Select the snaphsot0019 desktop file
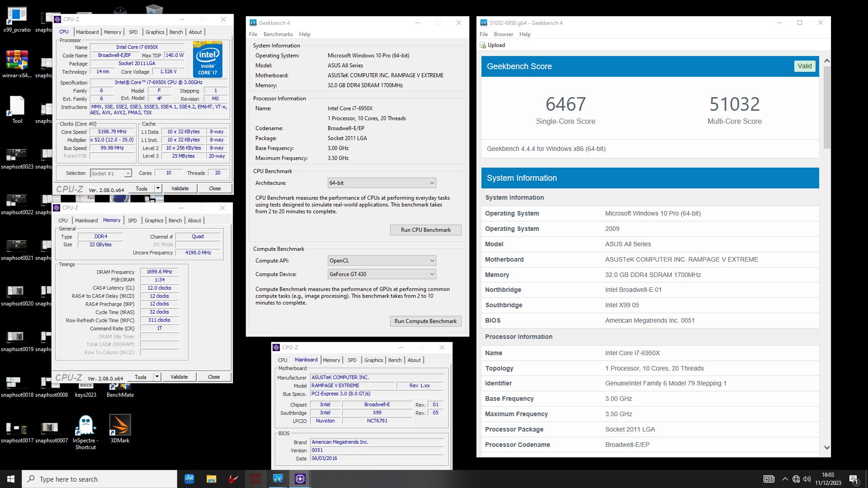Image resolution: width=868 pixels, height=488 pixels. click(17, 341)
